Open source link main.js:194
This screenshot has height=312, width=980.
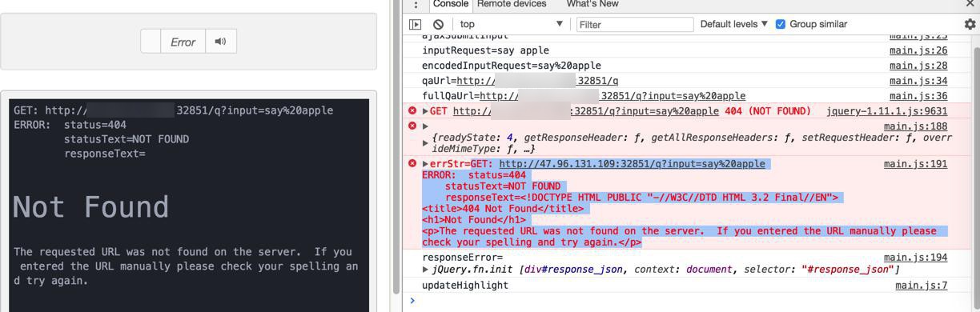pos(915,258)
